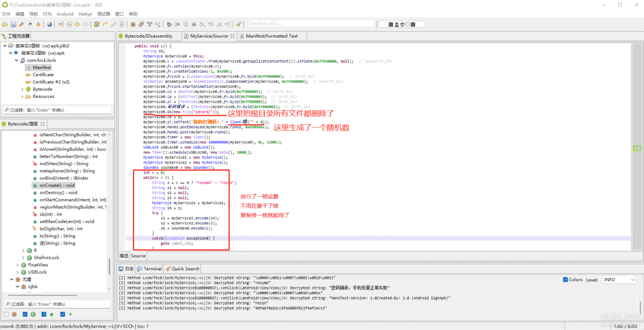Click the rocket icon near Omnibox
Image resolution: width=644 pixels, height=330 pixels.
238,24
